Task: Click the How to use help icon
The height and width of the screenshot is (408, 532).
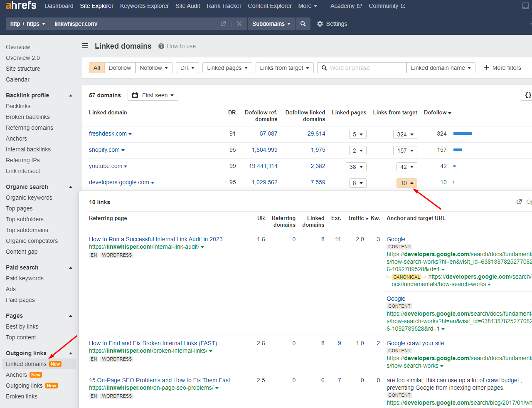Action: click(x=160, y=46)
